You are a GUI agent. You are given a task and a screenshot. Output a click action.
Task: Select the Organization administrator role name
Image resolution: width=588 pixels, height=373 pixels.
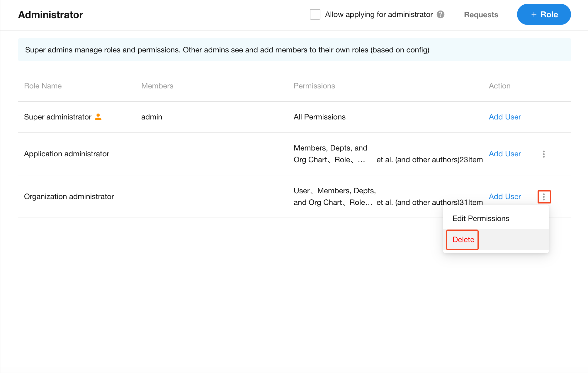(69, 196)
